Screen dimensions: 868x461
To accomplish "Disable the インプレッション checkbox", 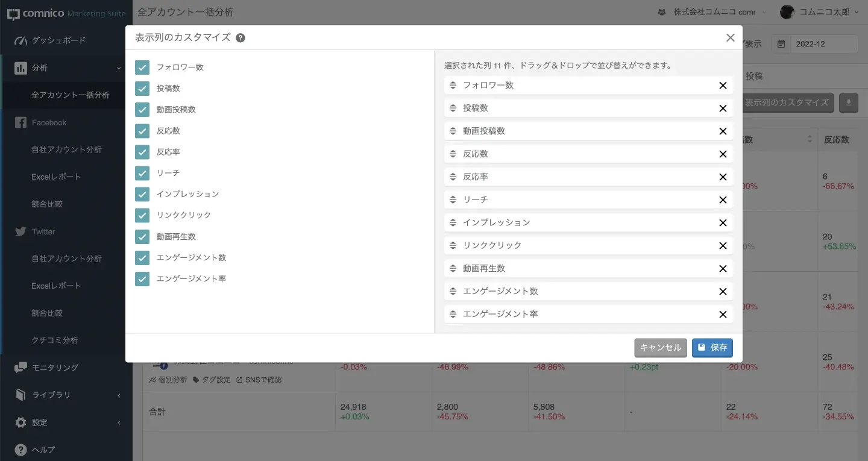I will point(142,194).
